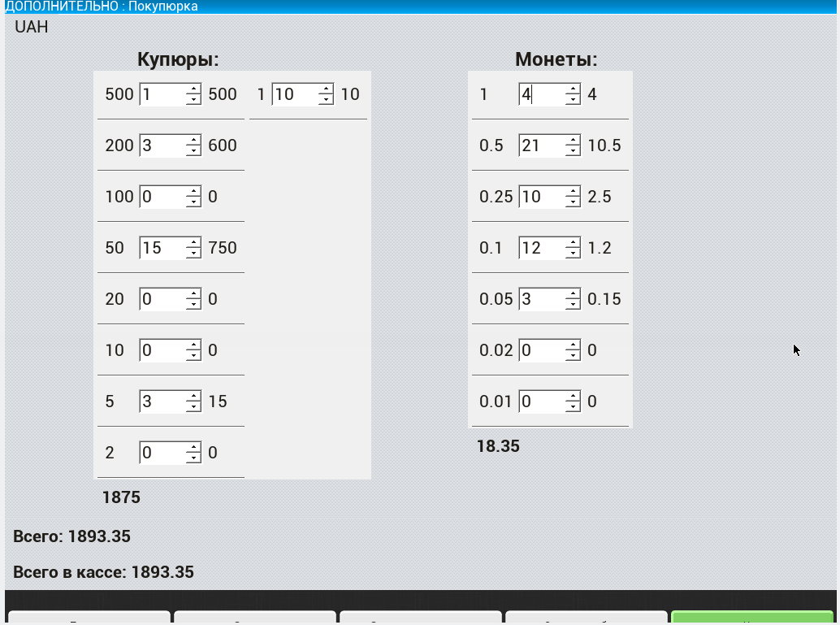Increase the 0.05 coin count
This screenshot has width=840, height=625.
click(x=573, y=293)
